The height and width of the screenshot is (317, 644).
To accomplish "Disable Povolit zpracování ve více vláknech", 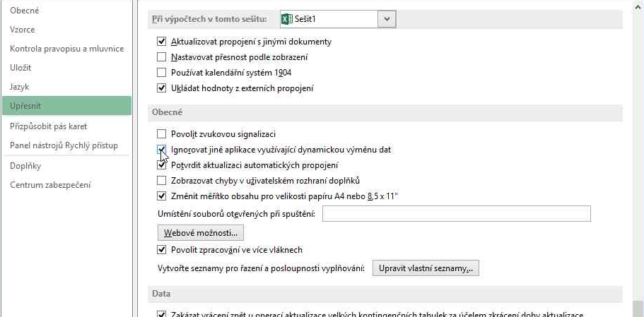I will click(162, 250).
